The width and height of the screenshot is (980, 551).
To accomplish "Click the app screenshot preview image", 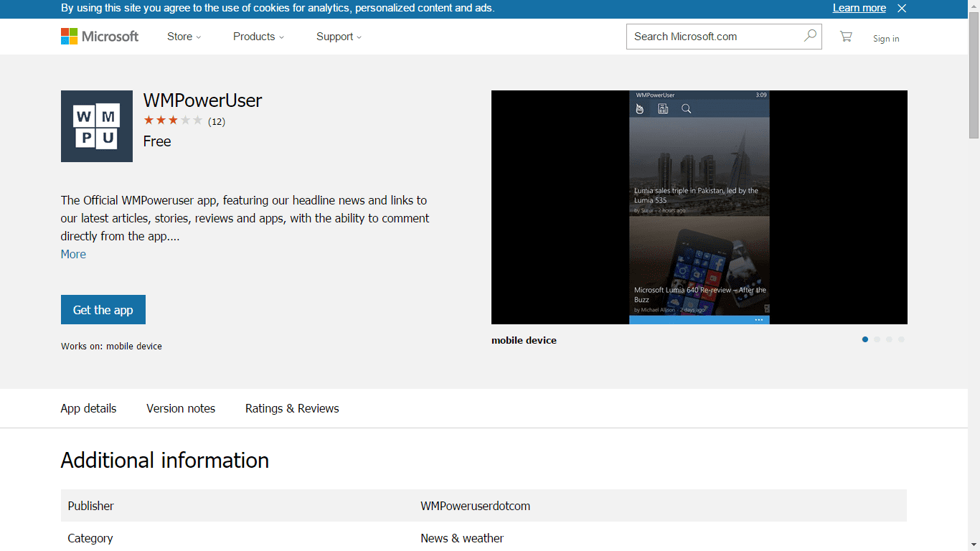I will point(699,207).
